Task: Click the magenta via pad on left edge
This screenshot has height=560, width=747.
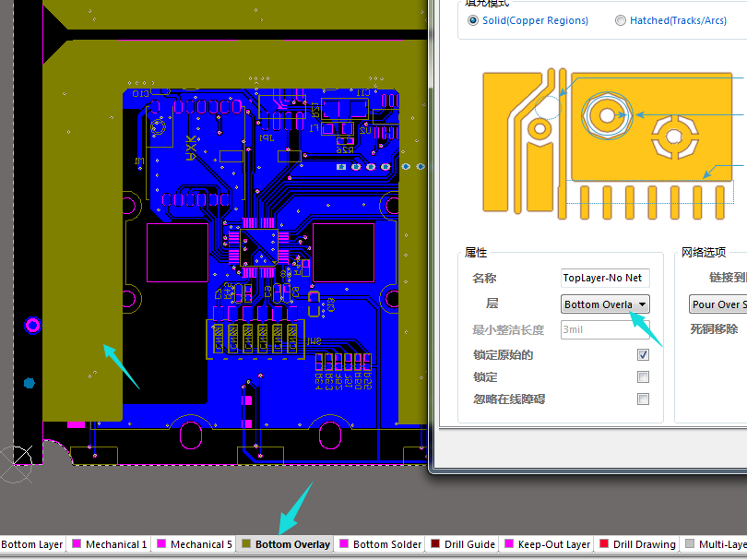Action: coord(32,325)
